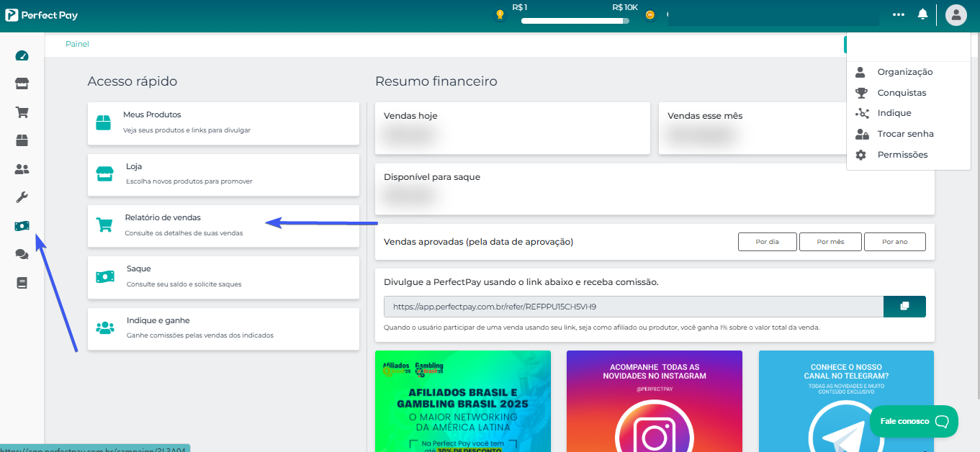Screen dimensions: 980x452
Task: Open the book icon in sidebar
Action: point(22,283)
